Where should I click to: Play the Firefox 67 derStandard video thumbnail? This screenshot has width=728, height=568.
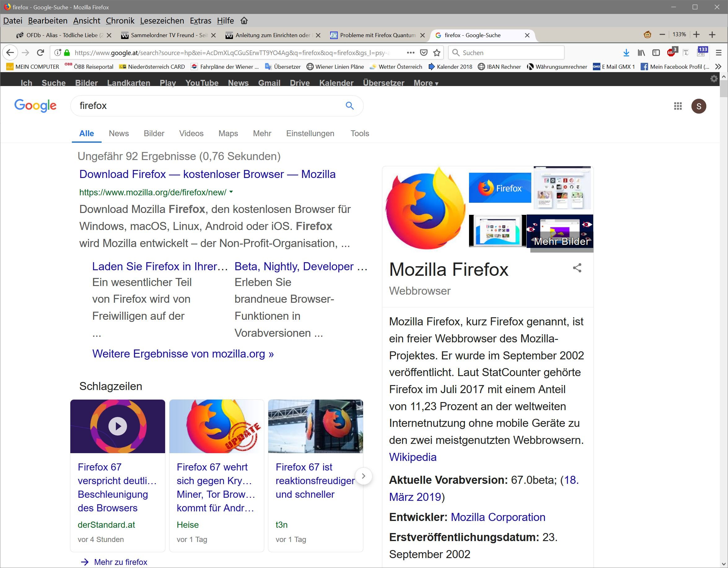click(117, 426)
